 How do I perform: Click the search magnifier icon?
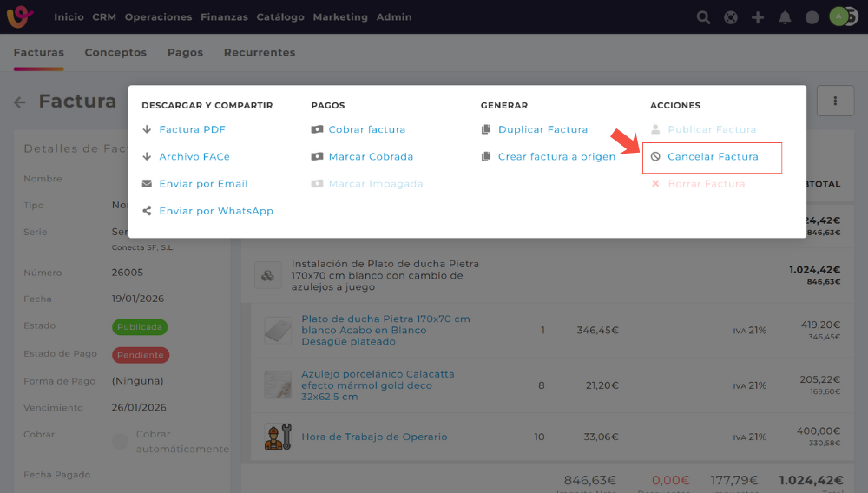coord(703,17)
